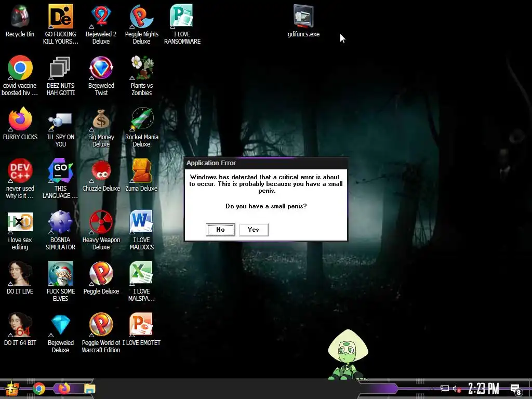The height and width of the screenshot is (399, 532).
Task: Click Yes in the Application Error dialog
Action: [x=254, y=230]
